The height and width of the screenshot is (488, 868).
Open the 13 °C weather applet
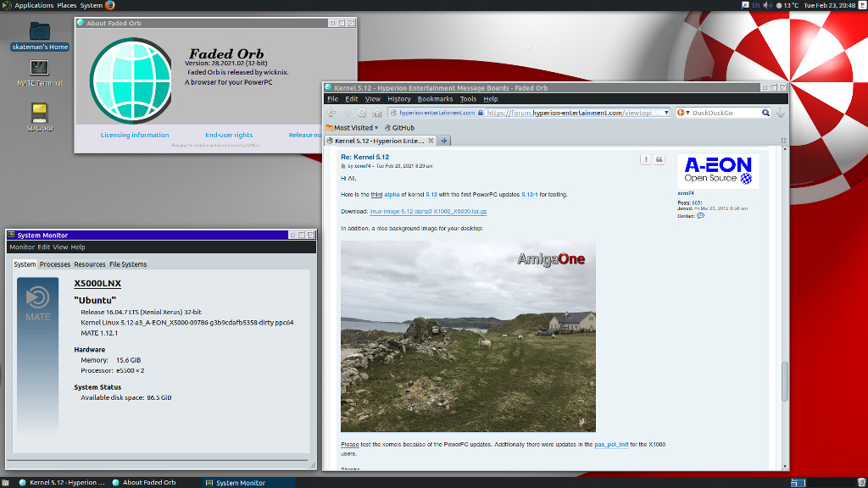point(787,5)
